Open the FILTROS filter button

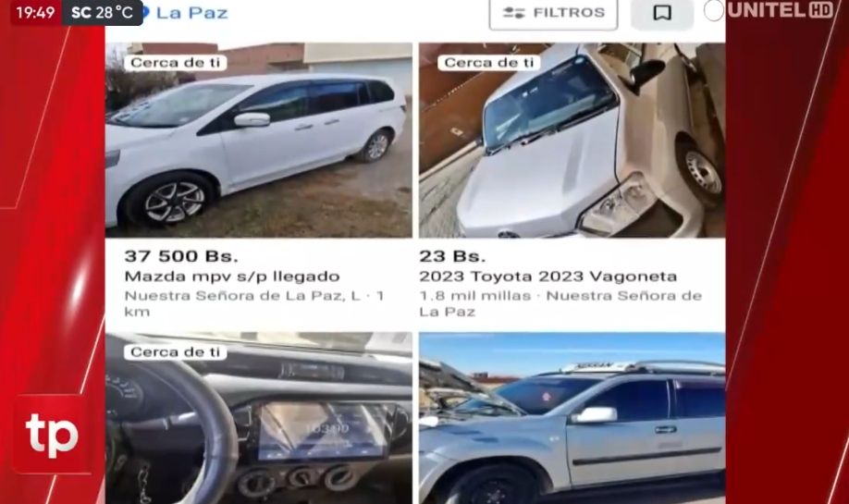pyautogui.click(x=553, y=13)
